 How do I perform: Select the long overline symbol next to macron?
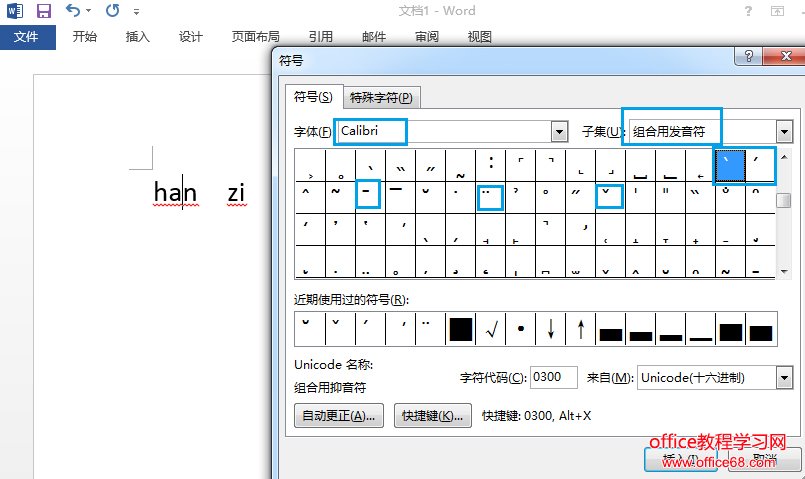[x=400, y=197]
